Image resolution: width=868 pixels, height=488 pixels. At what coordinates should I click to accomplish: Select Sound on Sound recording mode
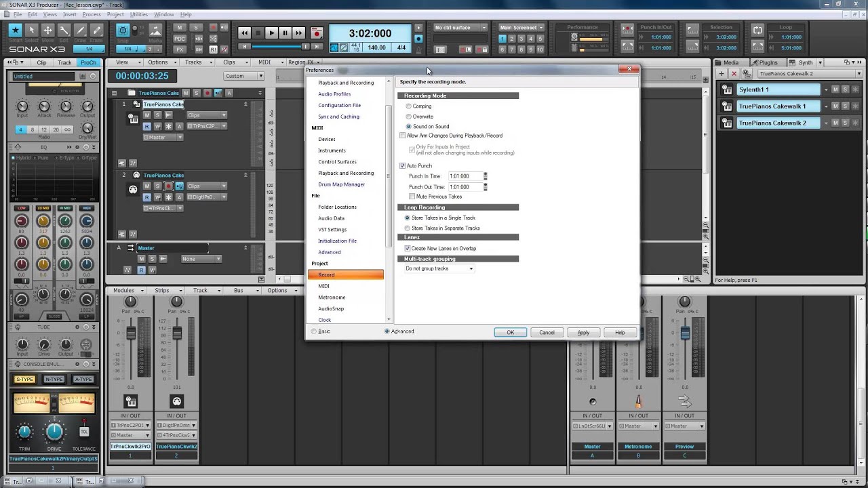pos(408,127)
